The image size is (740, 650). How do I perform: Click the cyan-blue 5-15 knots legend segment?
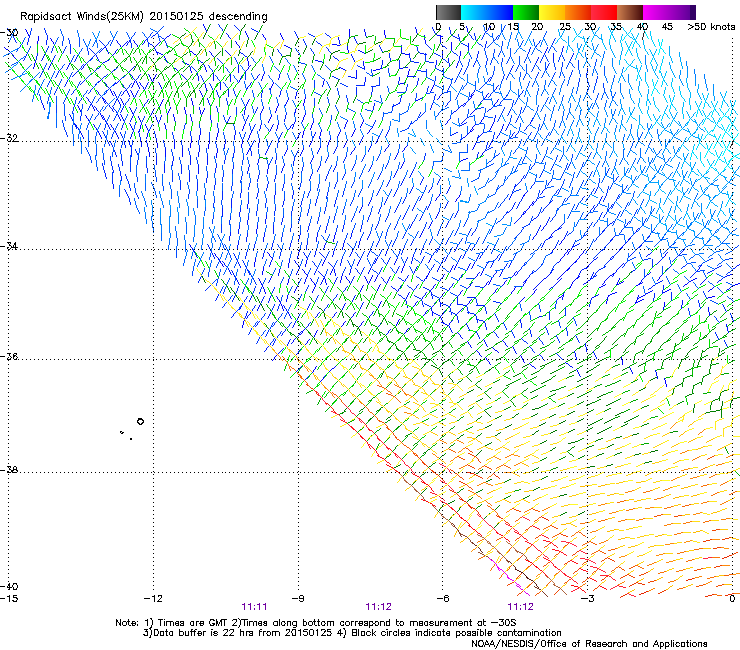(487, 12)
